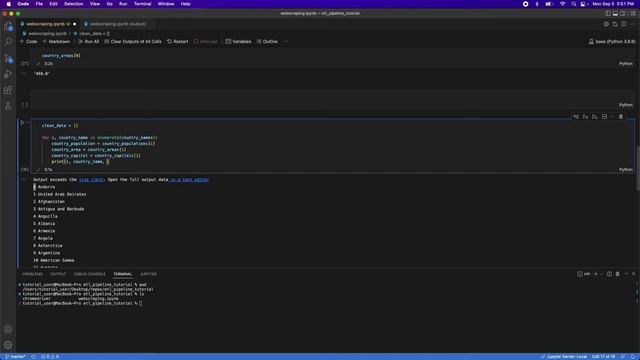Restart the kernel

tap(178, 42)
